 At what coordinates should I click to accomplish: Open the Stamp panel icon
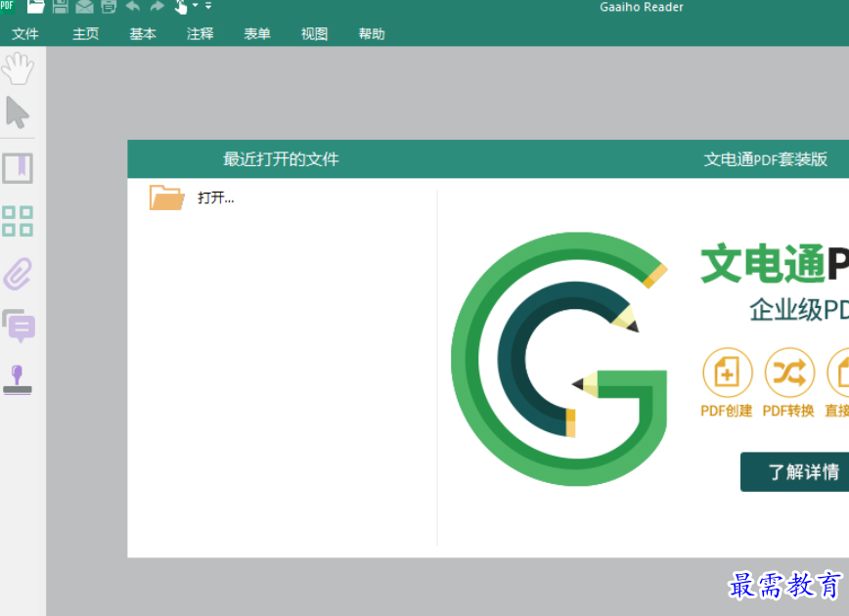coord(18,379)
